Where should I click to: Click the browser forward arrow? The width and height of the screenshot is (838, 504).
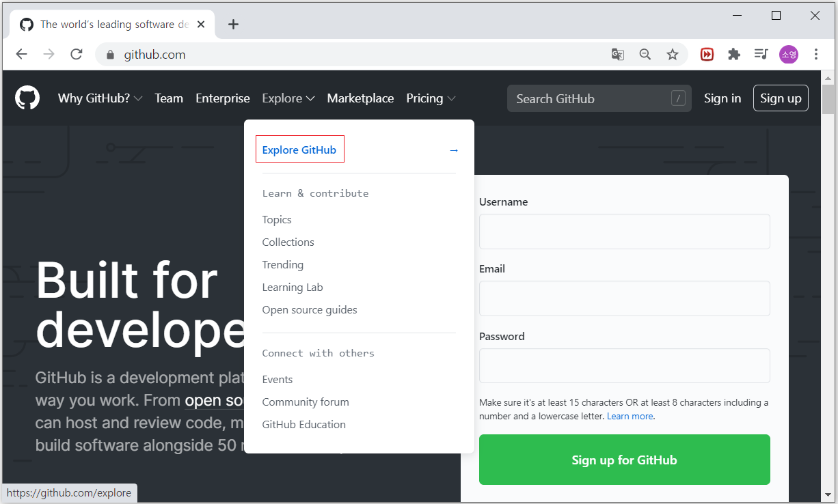pyautogui.click(x=49, y=55)
